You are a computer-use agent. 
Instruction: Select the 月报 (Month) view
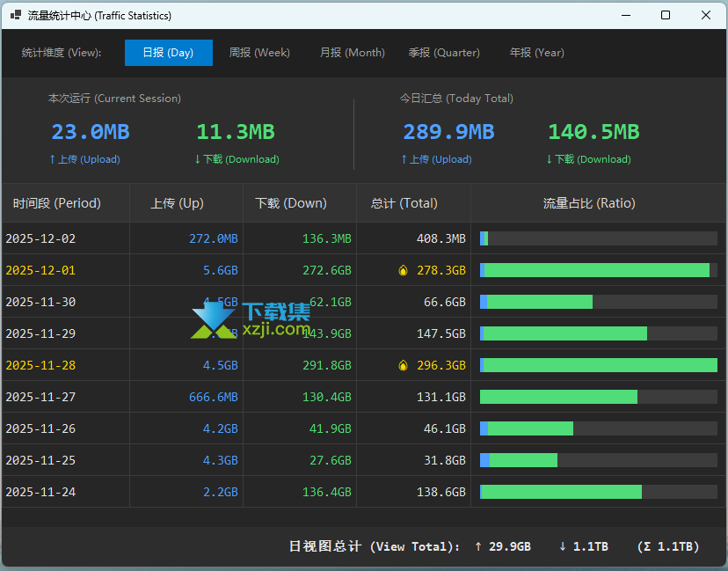tap(352, 53)
